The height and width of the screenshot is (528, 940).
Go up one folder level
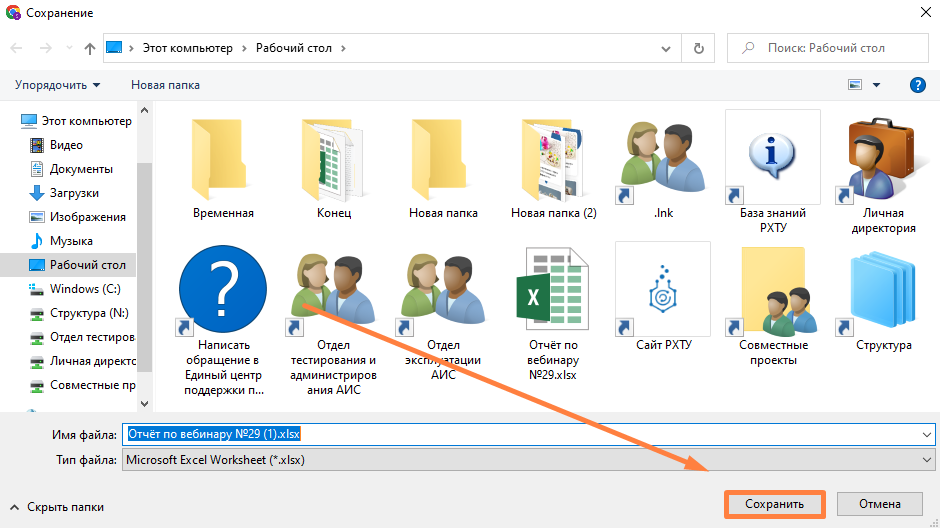pyautogui.click(x=90, y=48)
